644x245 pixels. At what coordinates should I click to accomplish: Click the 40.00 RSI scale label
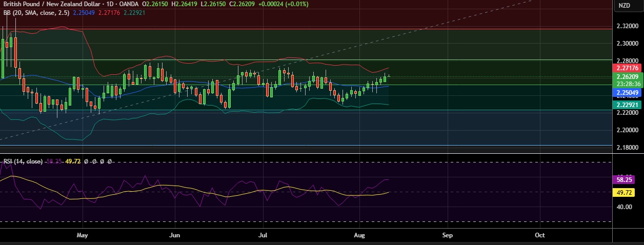tap(623, 207)
